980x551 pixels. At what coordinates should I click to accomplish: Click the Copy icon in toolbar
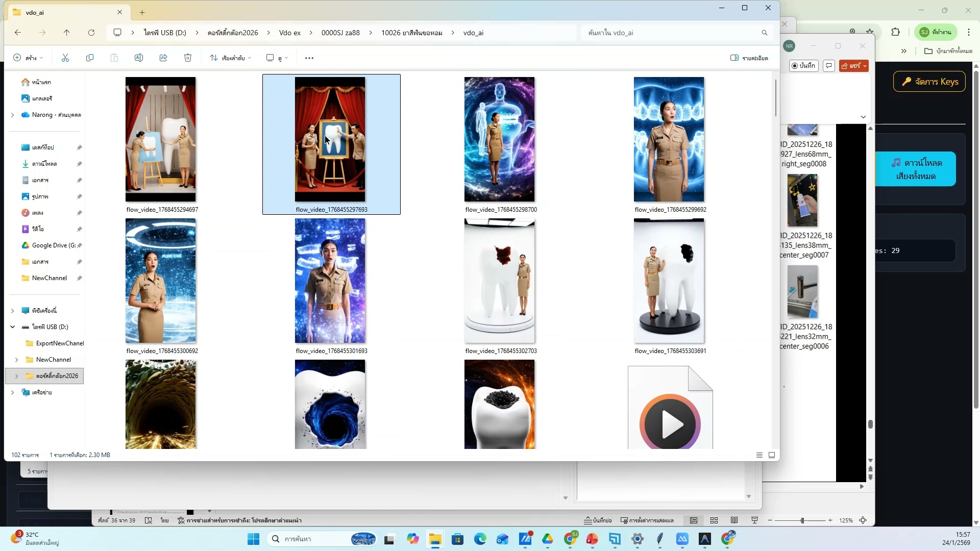[90, 58]
